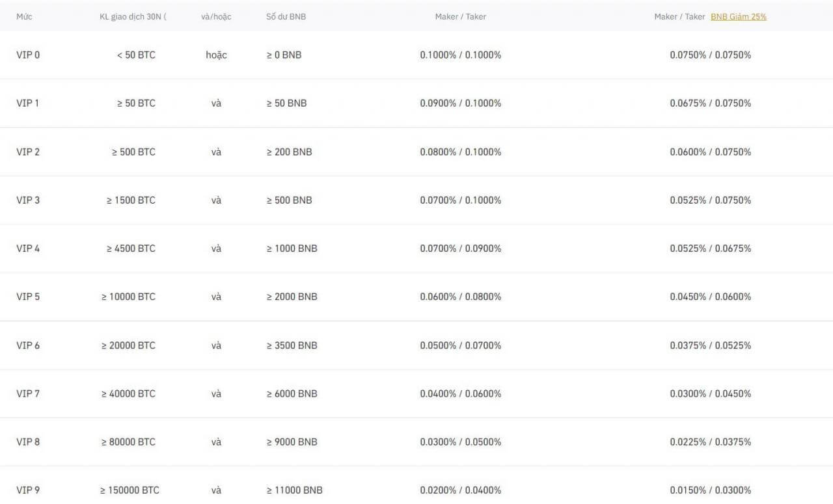Click the 0.0525% / 0.0675% discounted fee cell
833x504 pixels.
tap(711, 248)
